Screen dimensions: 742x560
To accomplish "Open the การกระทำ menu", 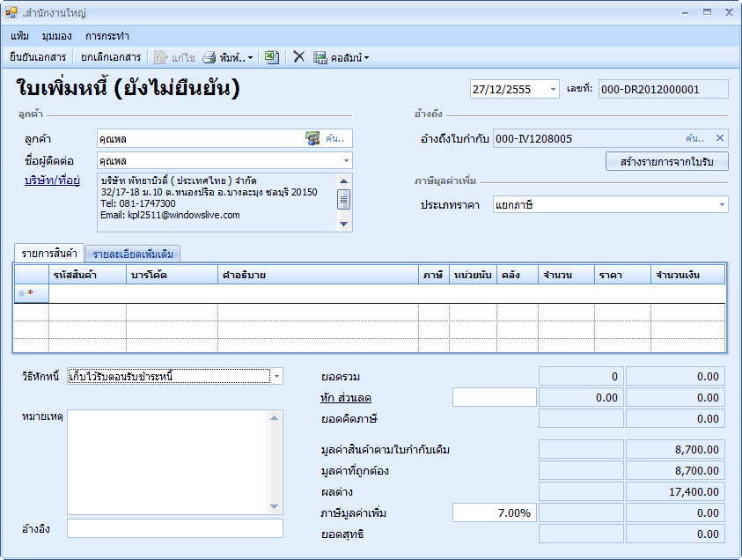I will pos(107,36).
